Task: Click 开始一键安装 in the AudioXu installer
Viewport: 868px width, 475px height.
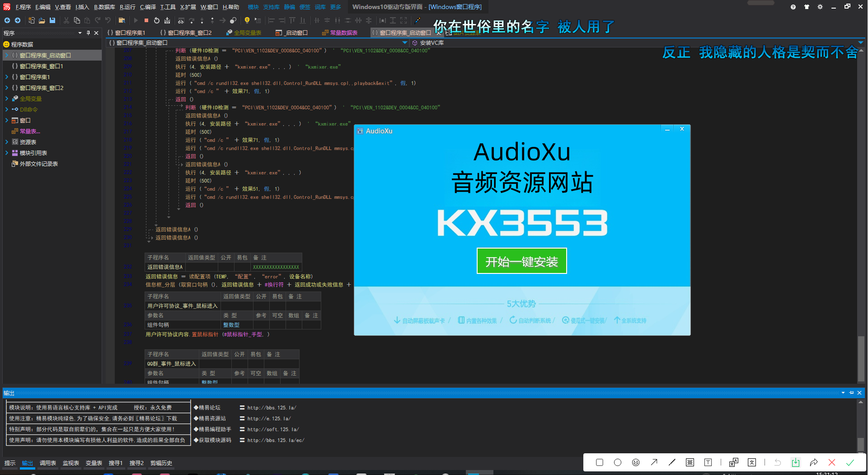Action: click(x=521, y=261)
